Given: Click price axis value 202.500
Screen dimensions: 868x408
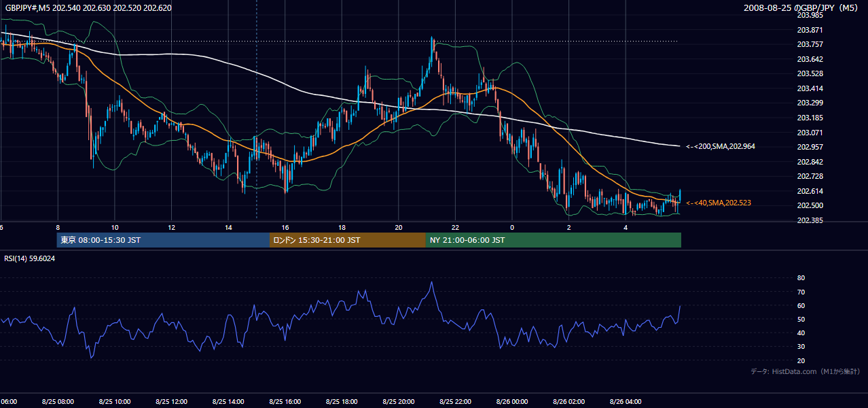Looking at the screenshot, I should tap(810, 206).
